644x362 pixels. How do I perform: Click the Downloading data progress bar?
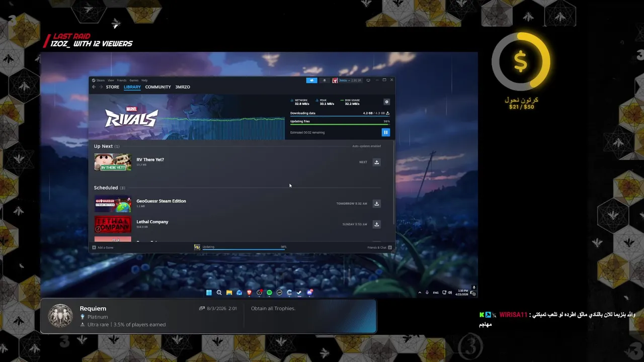coord(340,117)
